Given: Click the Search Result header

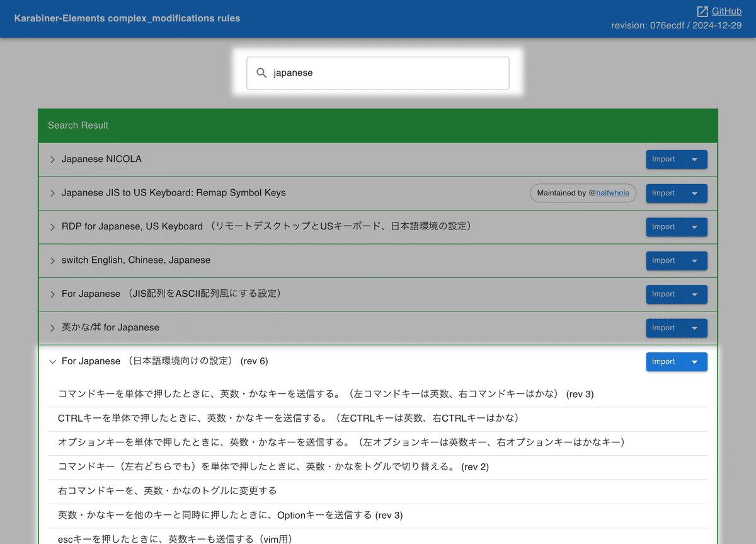Looking at the screenshot, I should 378,125.
